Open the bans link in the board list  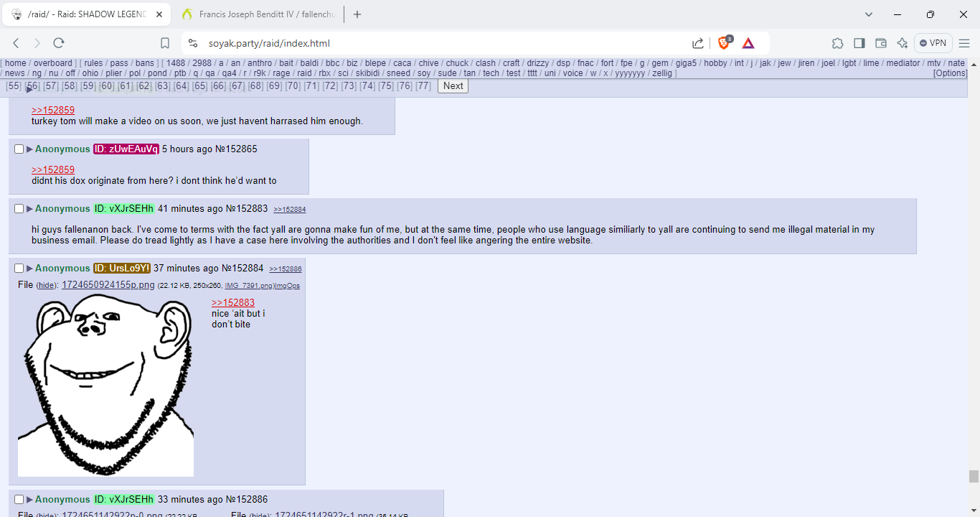(x=145, y=63)
